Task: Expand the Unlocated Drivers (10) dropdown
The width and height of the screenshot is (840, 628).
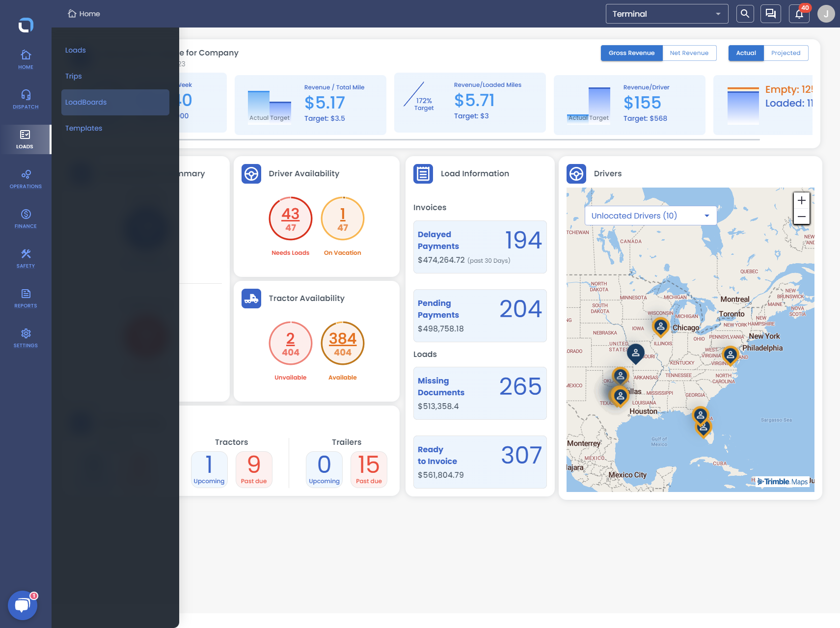Action: pyautogui.click(x=651, y=216)
